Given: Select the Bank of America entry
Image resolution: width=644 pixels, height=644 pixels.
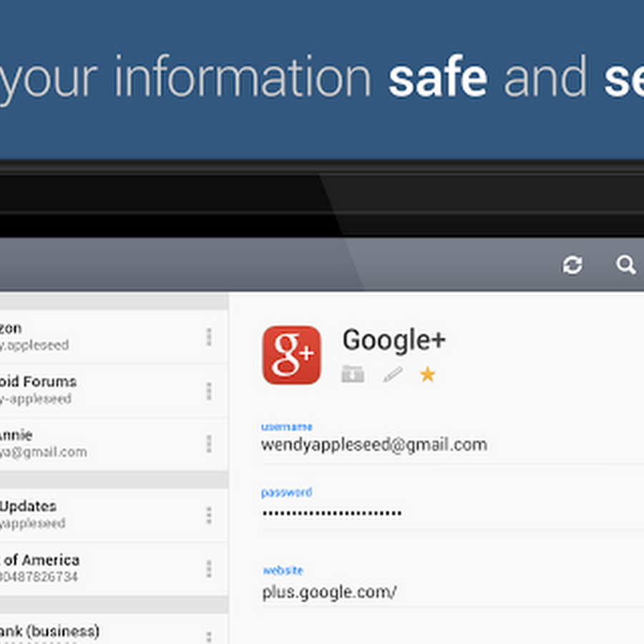Looking at the screenshot, I should 86,568.
